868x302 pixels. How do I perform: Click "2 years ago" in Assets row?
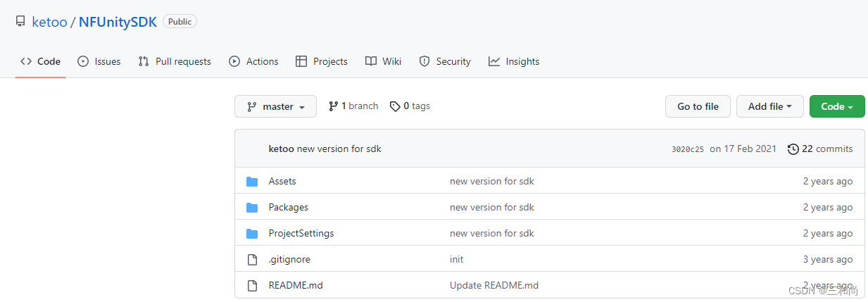[828, 181]
